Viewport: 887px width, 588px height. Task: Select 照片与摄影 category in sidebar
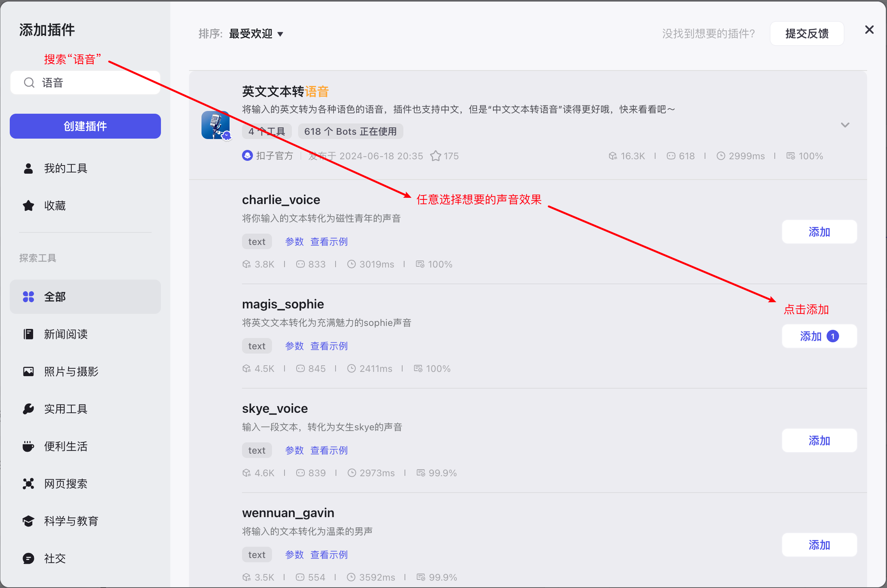coord(71,371)
